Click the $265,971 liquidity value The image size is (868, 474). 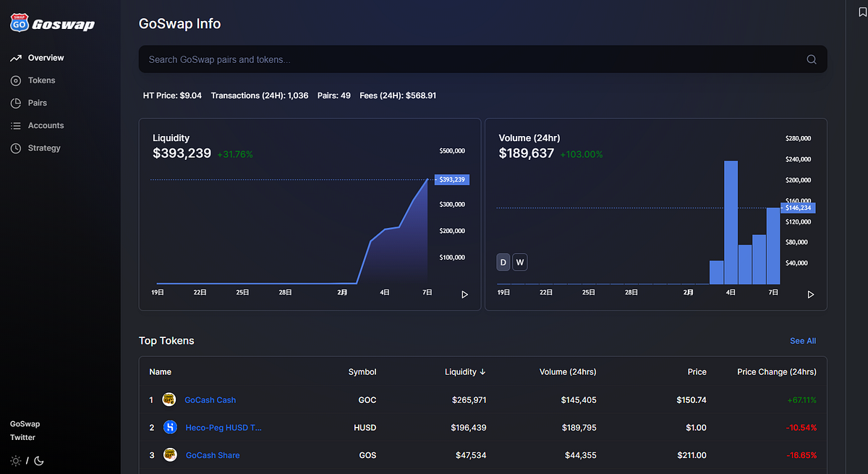coord(469,399)
